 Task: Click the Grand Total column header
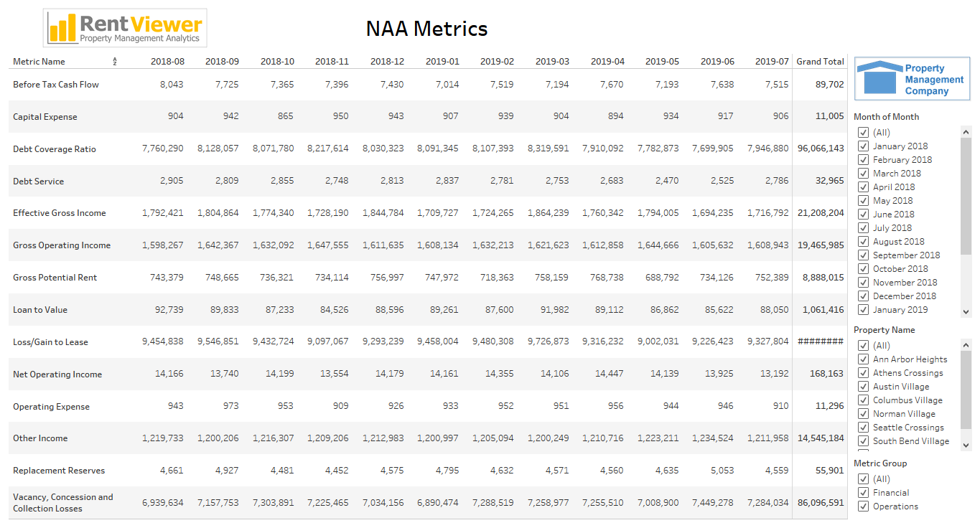820,61
